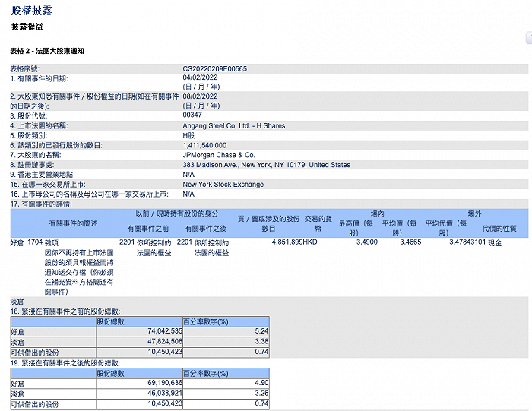
Task: Select issued shares number 1,411,540,000
Action: 204,145
